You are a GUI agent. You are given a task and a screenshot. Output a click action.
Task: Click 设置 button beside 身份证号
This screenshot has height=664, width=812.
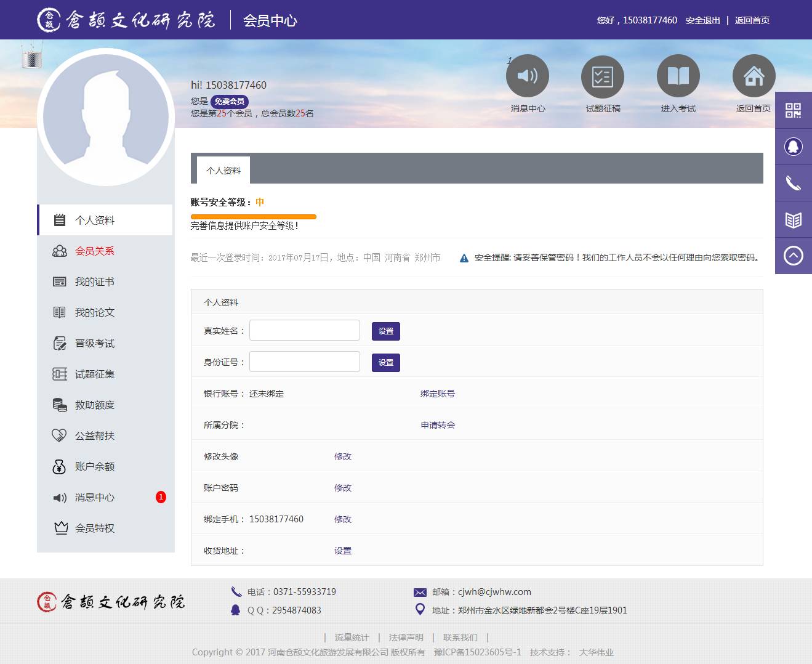(385, 363)
